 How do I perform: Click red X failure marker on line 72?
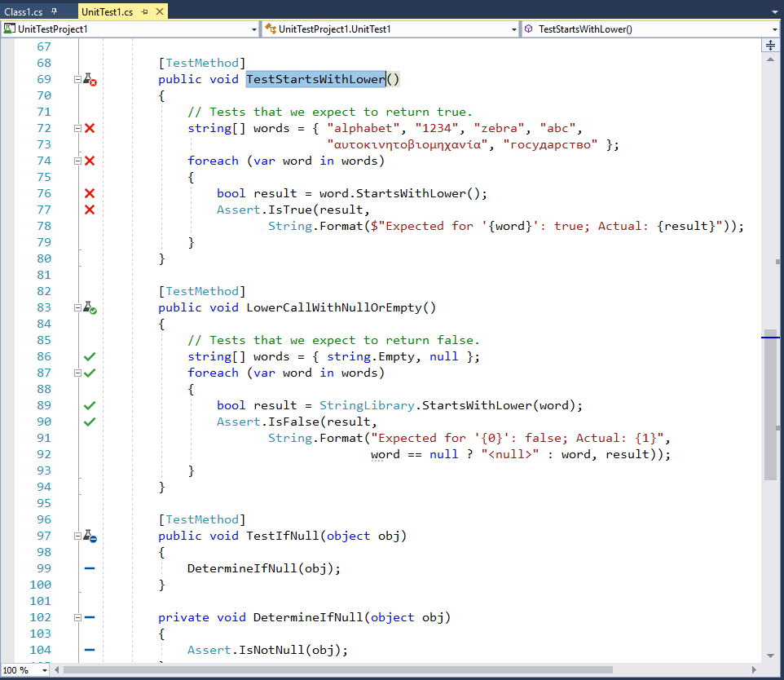point(90,128)
